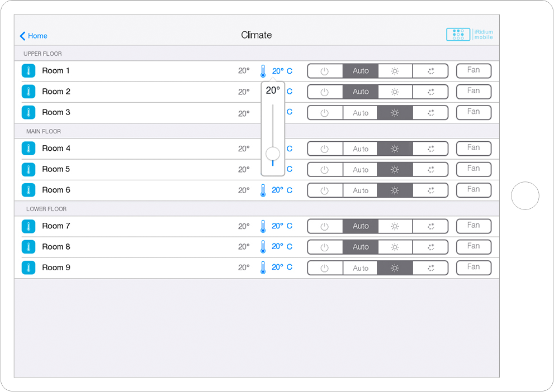Image resolution: width=554 pixels, height=392 pixels.
Task: Click the iRidium mobile logo
Action: point(470,35)
